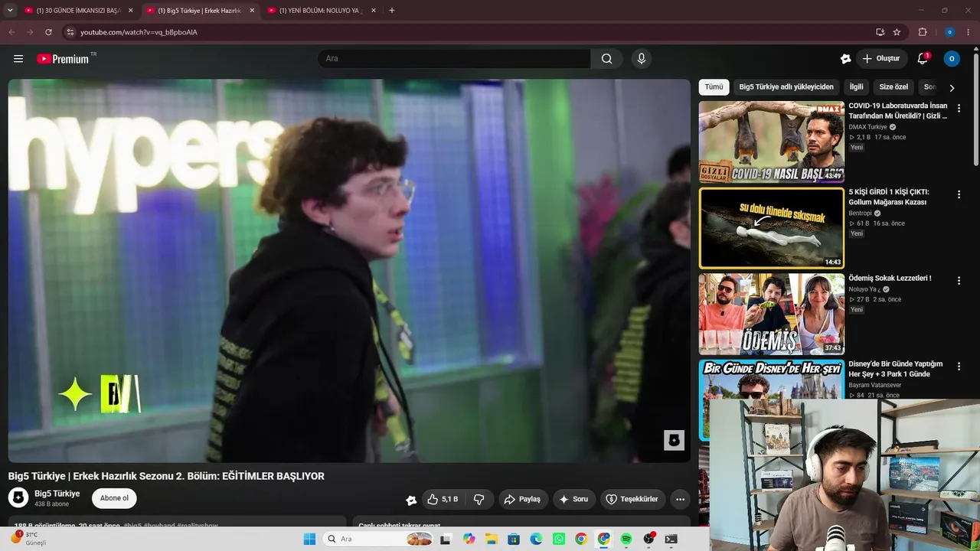
Task: Open Chrome tab search dropdown
Action: pos(10,11)
